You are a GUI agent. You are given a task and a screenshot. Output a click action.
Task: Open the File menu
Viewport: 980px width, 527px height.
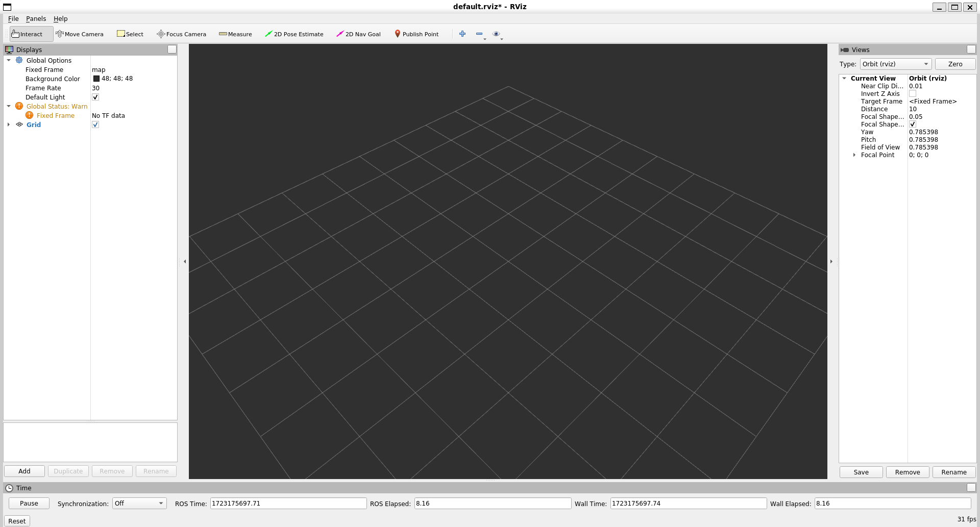pos(13,19)
